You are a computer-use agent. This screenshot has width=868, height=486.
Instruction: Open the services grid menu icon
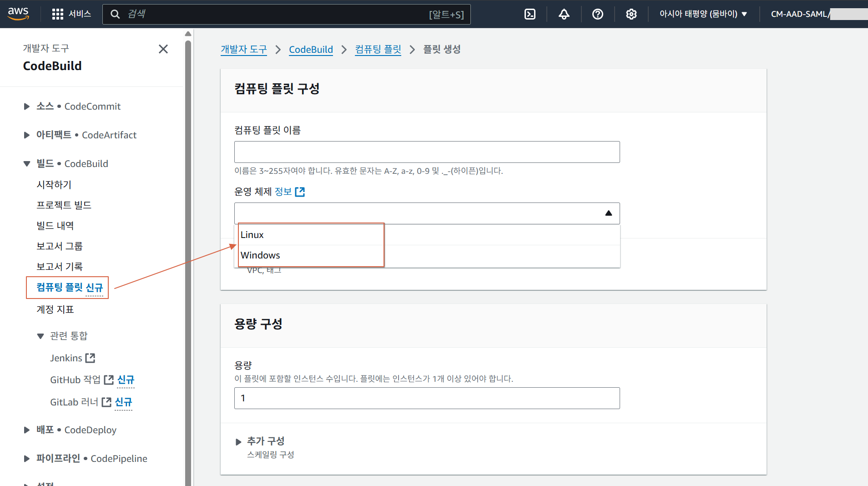pyautogui.click(x=58, y=14)
